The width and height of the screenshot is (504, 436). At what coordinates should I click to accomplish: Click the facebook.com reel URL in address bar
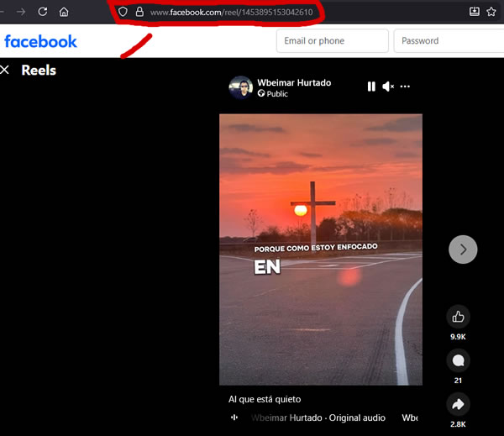(x=232, y=13)
